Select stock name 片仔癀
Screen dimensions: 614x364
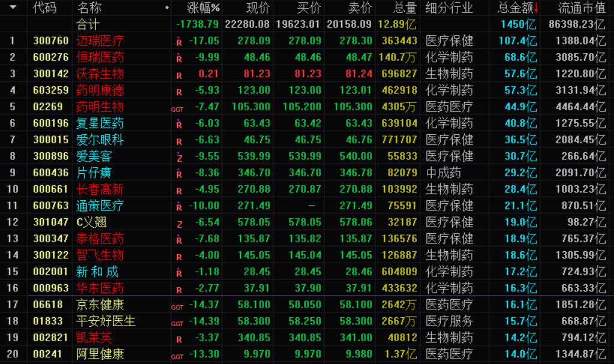coord(94,172)
